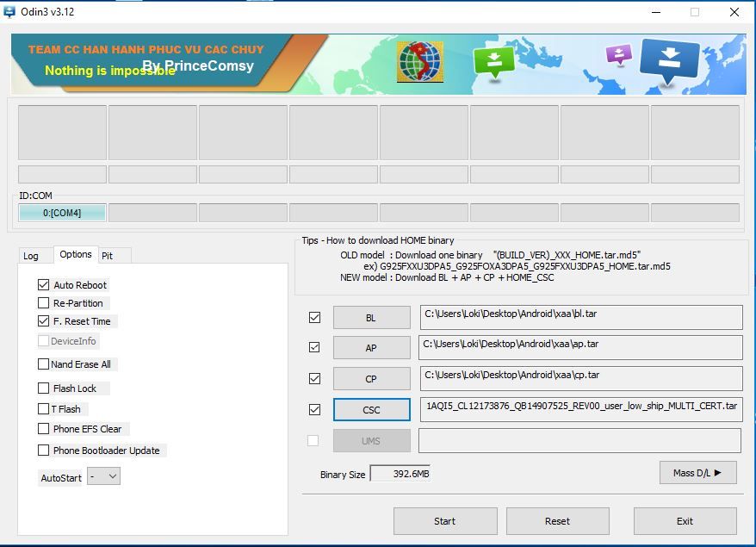
Task: Expand the AutoStart dropdown
Action: click(x=103, y=476)
